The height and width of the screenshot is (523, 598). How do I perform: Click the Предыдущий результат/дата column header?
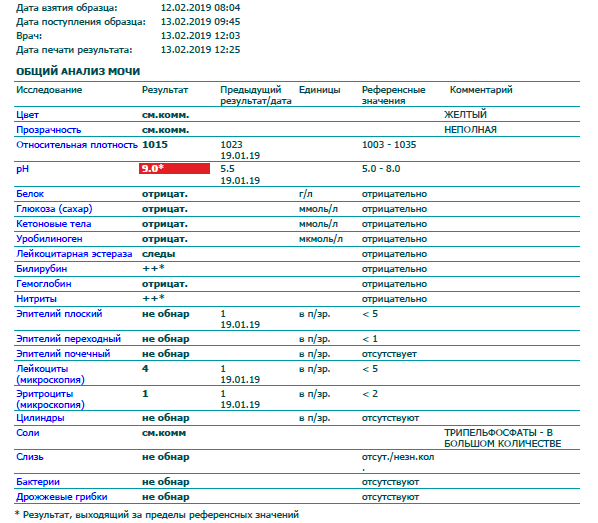[x=256, y=95]
